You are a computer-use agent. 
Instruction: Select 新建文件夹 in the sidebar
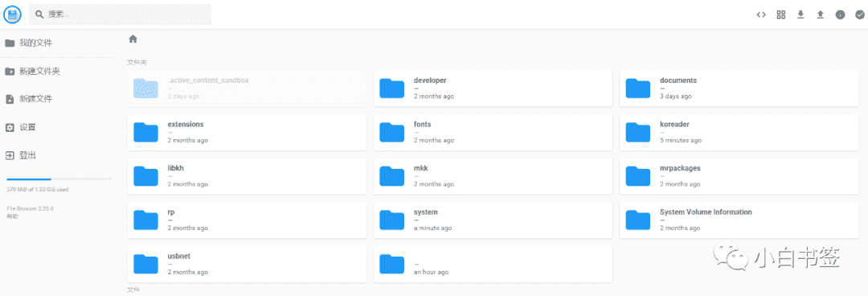[56, 72]
